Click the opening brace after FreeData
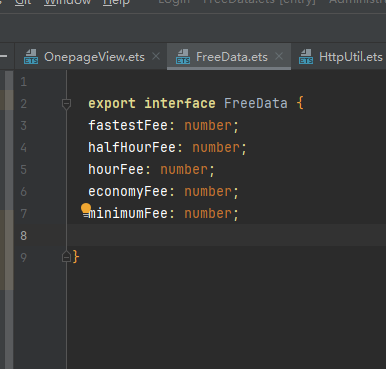Image resolution: width=386 pixels, height=369 pixels. coord(300,103)
